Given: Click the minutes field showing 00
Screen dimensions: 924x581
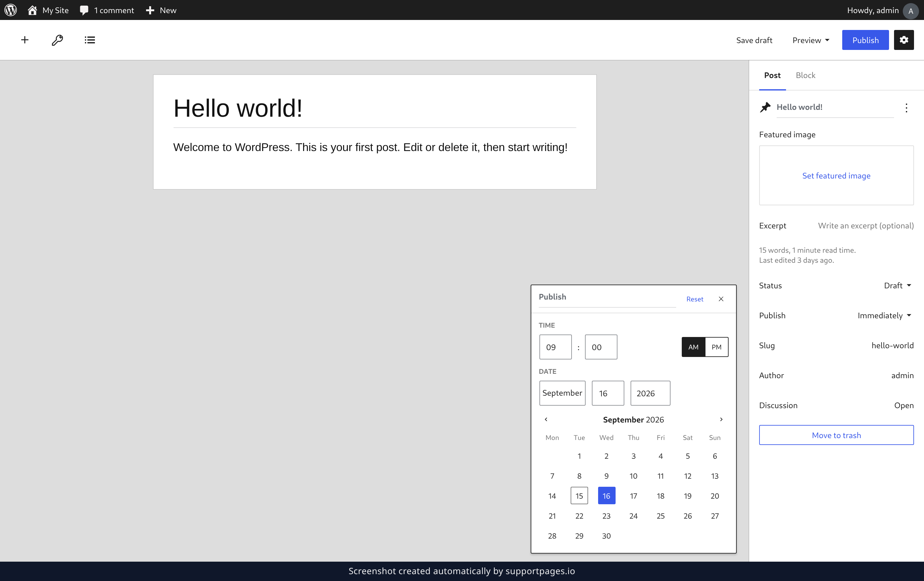Looking at the screenshot, I should point(601,347).
